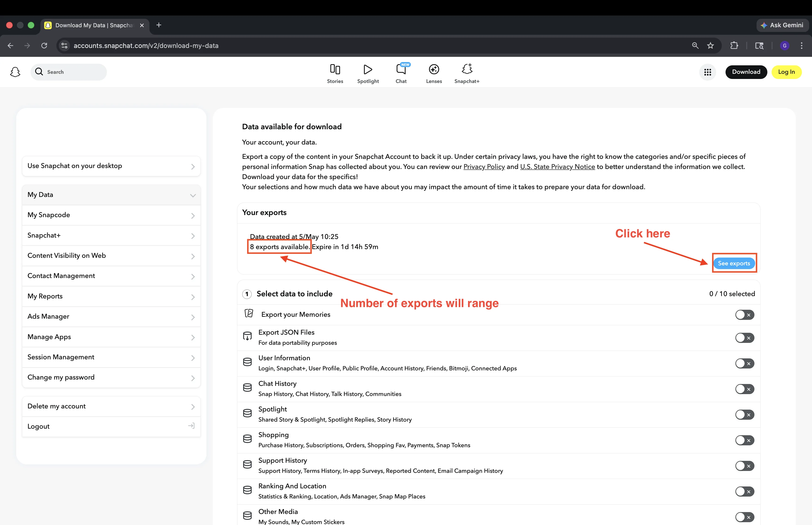Expand the Contact Management chevron

coord(193,276)
